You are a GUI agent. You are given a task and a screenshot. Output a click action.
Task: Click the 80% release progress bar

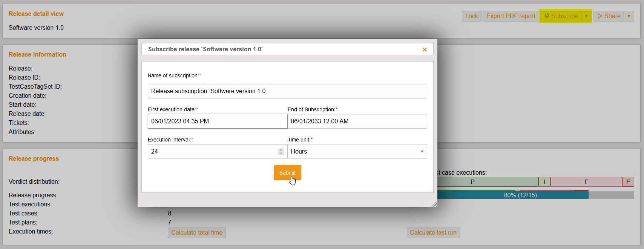point(520,195)
